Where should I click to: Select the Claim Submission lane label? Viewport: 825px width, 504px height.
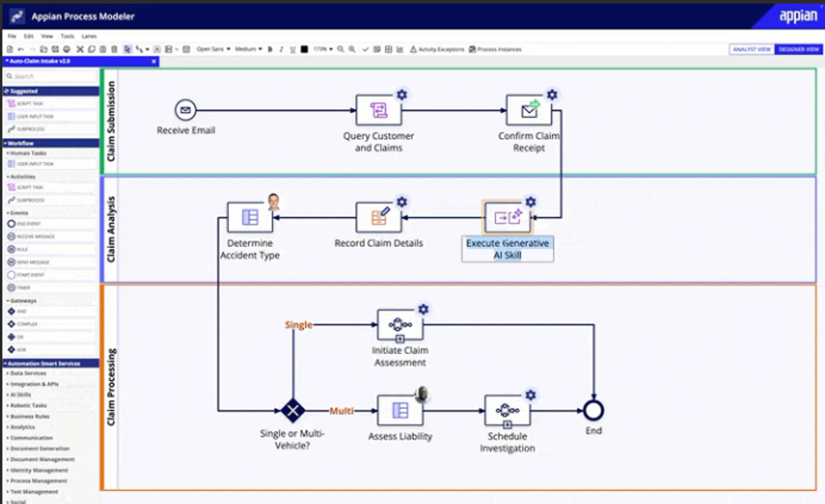[110, 121]
